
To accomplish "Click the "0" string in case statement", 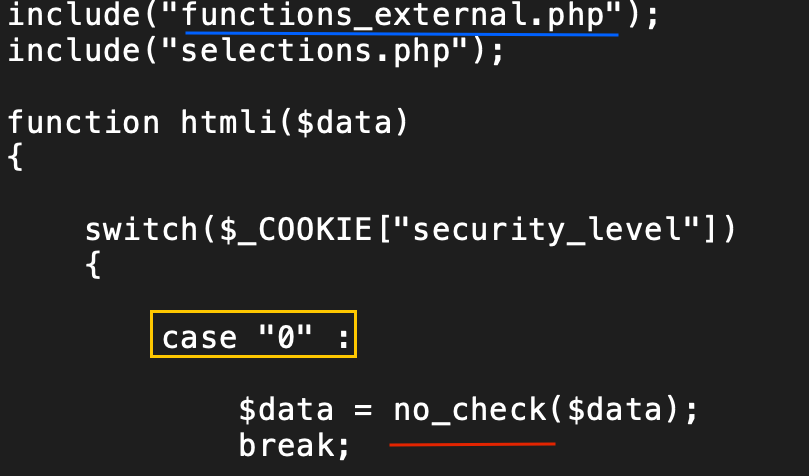I will [285, 337].
